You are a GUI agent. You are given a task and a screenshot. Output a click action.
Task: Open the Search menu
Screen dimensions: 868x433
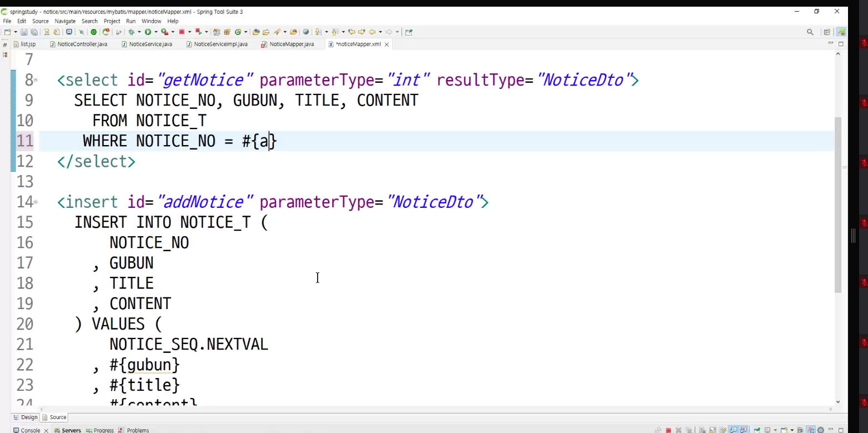click(89, 21)
